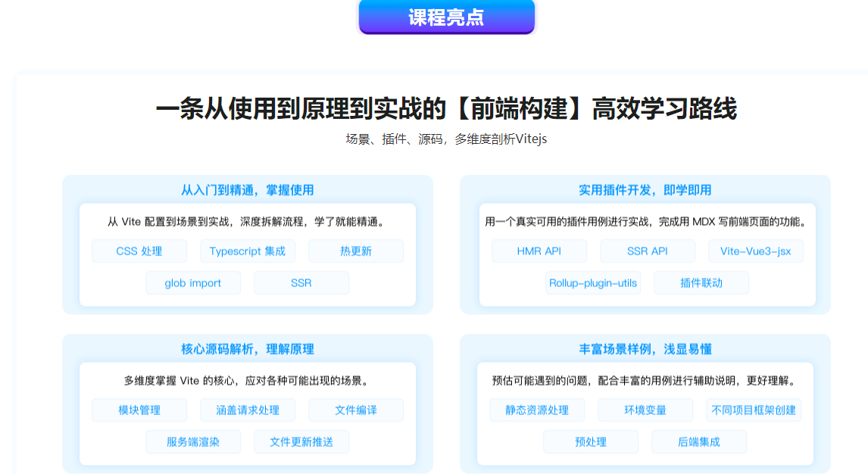Select the 模块管理 tag
Viewport: 868px width, 474px height.
(139, 410)
